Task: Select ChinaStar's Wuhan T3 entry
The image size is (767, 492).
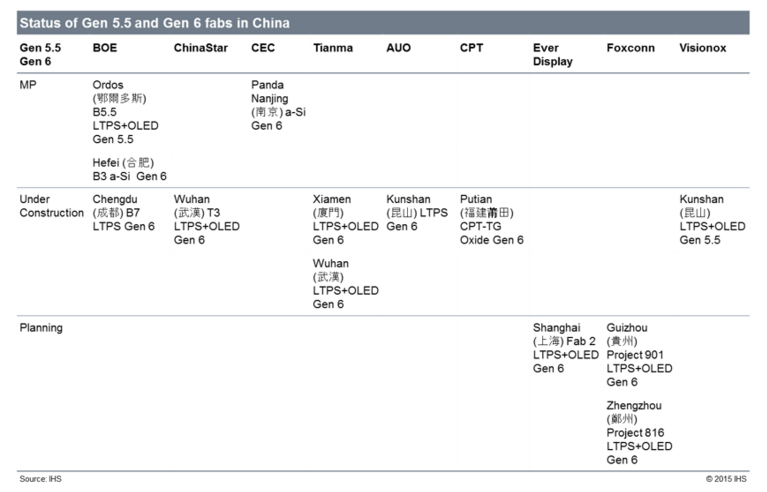Action: tap(206, 220)
